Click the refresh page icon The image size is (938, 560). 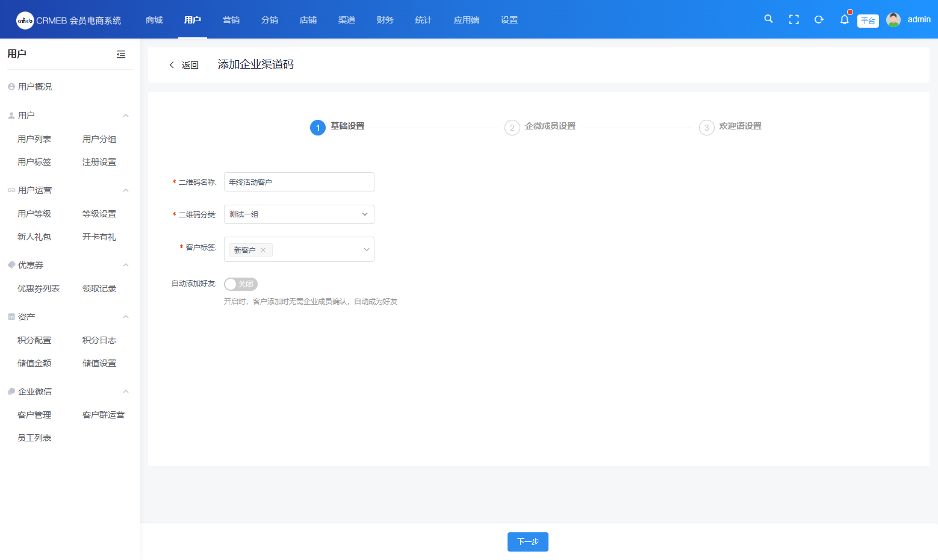(819, 20)
